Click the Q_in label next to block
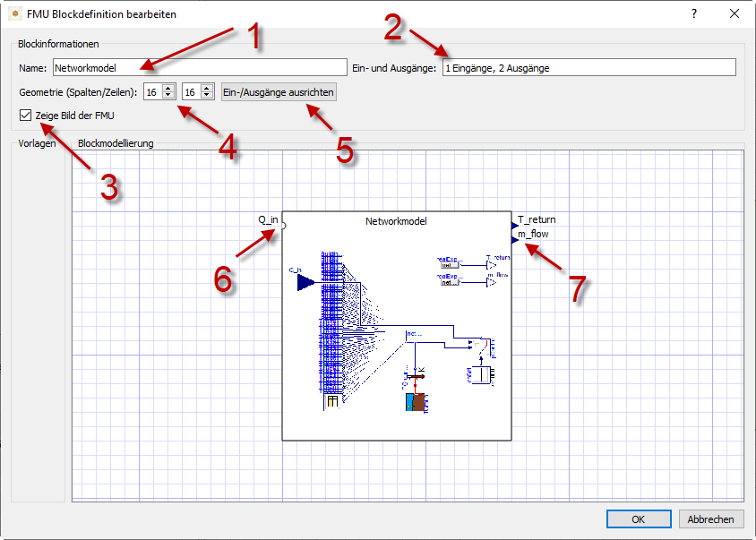 point(268,219)
